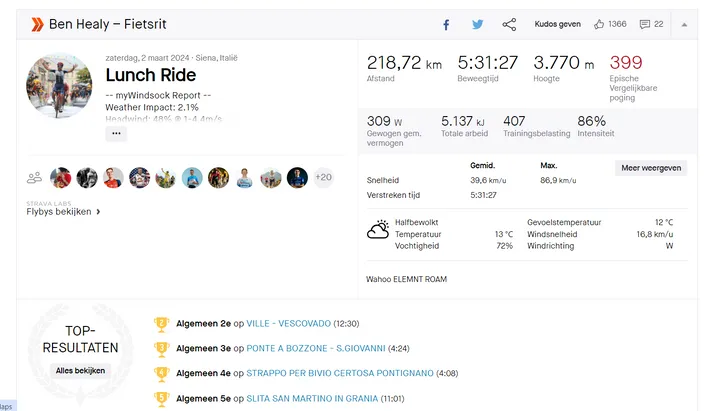
Task: Show the +20 more athletes
Action: click(324, 177)
